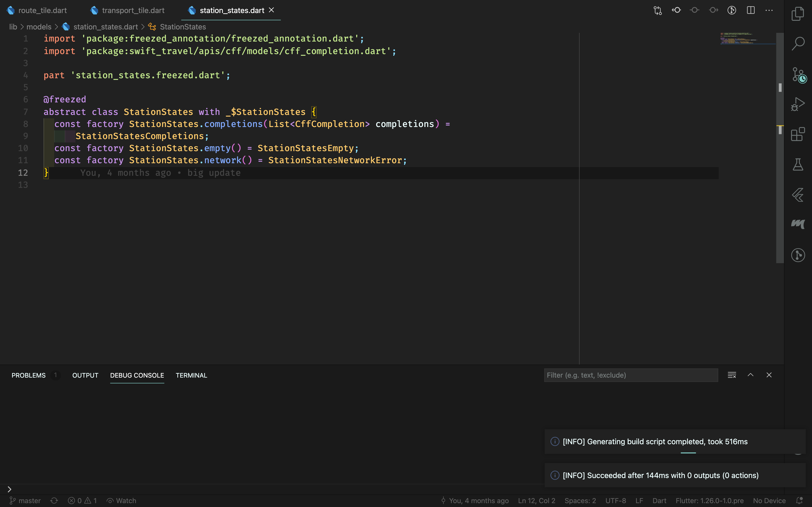Image resolution: width=812 pixels, height=507 pixels.
Task: Switch to the TERMINAL panel tab
Action: point(191,375)
